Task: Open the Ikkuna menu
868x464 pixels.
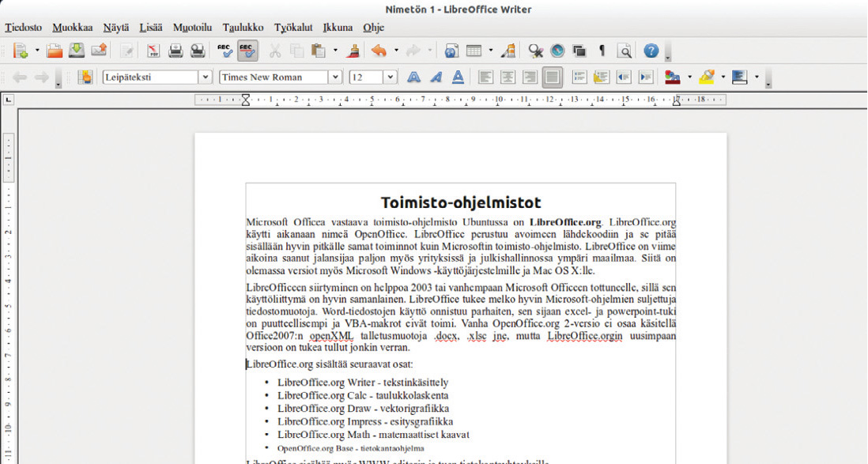Action: coord(338,27)
